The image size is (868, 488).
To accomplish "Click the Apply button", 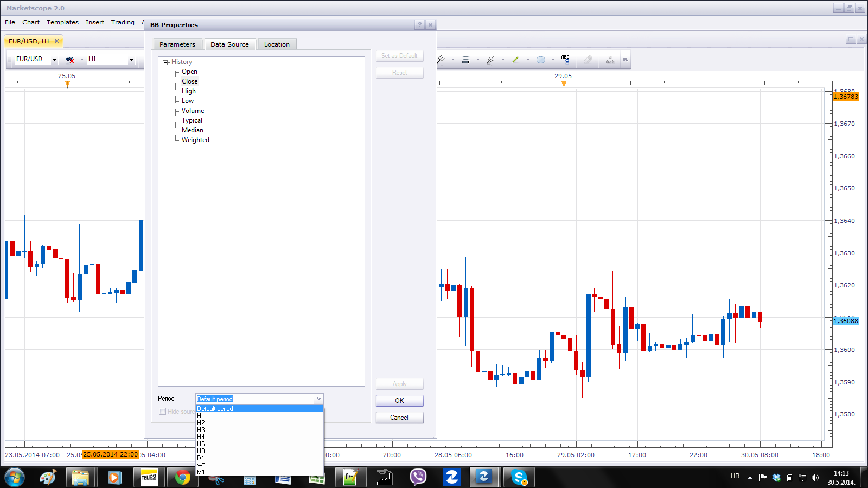I will pos(399,384).
